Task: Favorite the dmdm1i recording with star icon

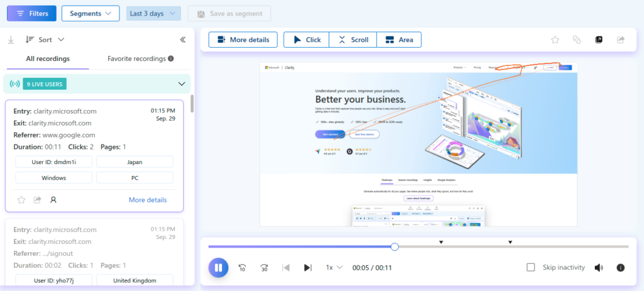Action: [x=21, y=200]
